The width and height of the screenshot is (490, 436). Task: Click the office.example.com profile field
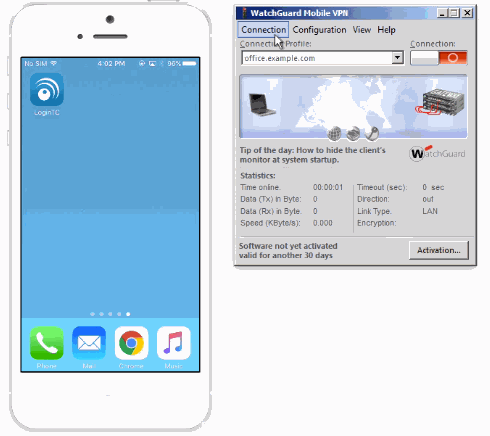(x=317, y=58)
